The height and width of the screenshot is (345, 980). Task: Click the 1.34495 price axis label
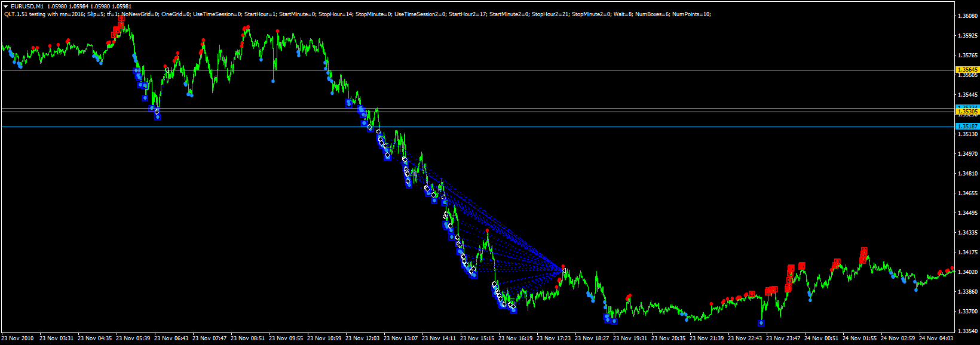point(968,213)
